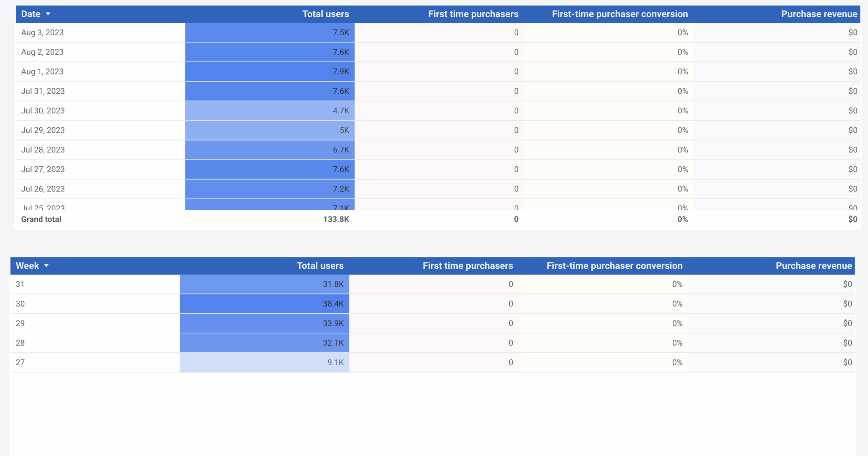Click the Date column header
The height and width of the screenshot is (456, 868).
(31, 14)
